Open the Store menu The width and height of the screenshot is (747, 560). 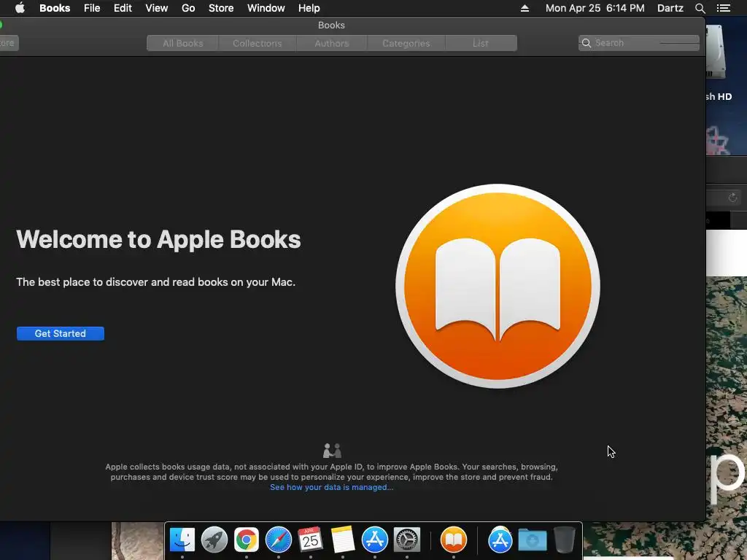point(221,8)
